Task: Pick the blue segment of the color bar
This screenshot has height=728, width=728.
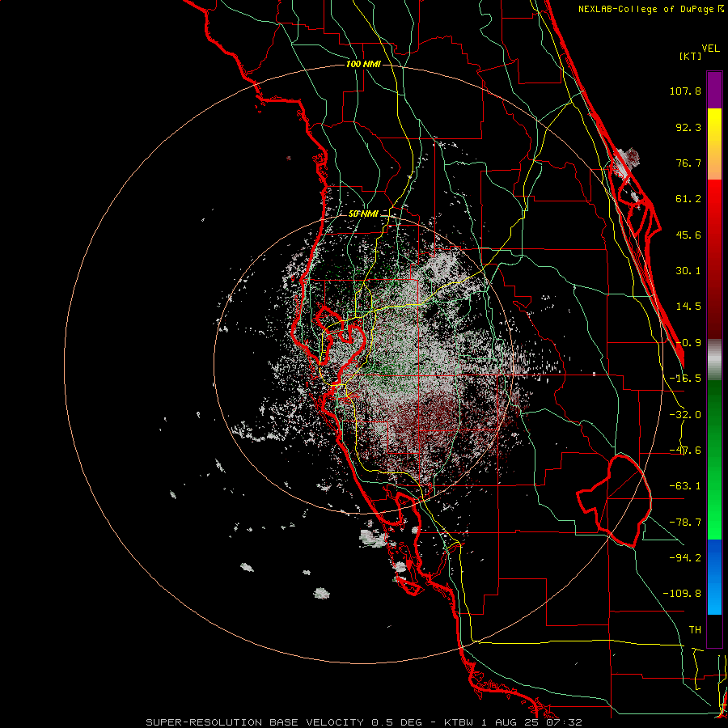Action: 714,577
